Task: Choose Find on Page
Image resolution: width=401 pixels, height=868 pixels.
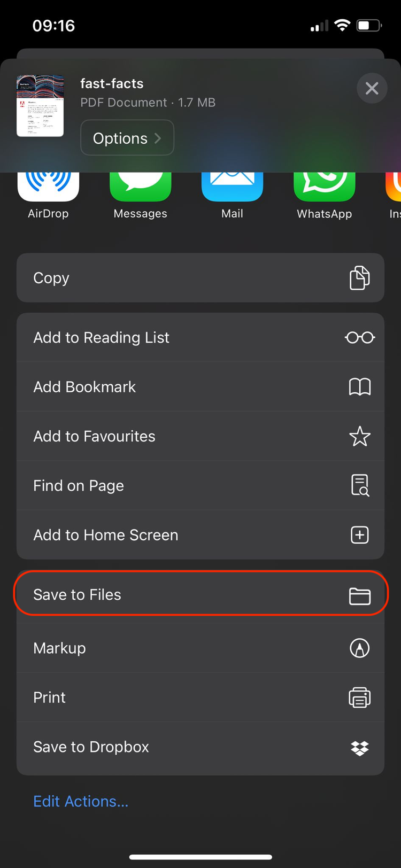Action: [x=200, y=485]
